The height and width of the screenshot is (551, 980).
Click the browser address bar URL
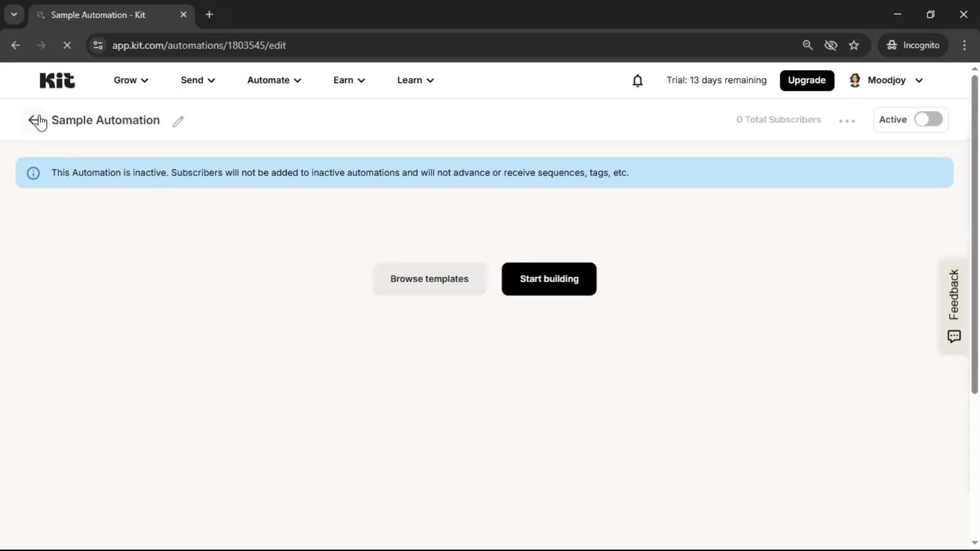(x=199, y=45)
